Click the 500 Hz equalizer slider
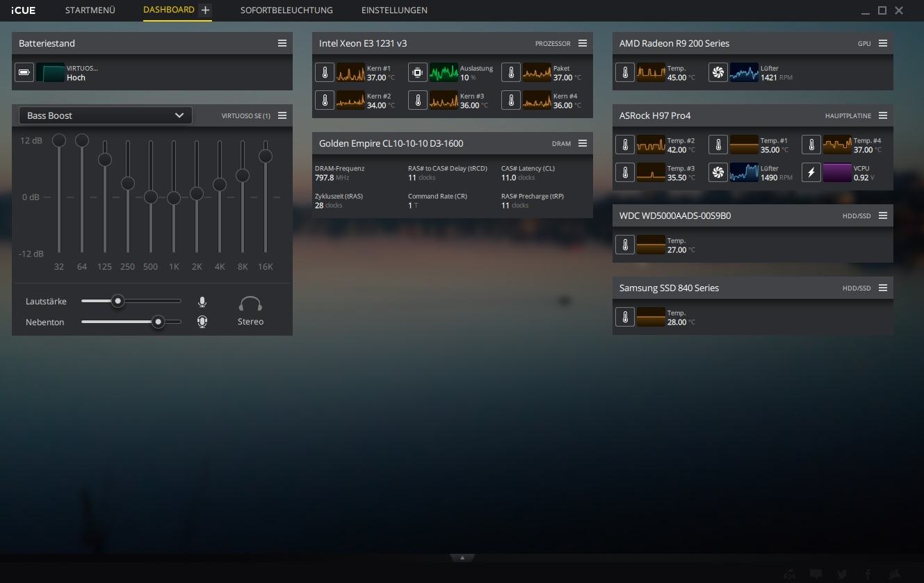This screenshot has width=924, height=583. click(151, 197)
